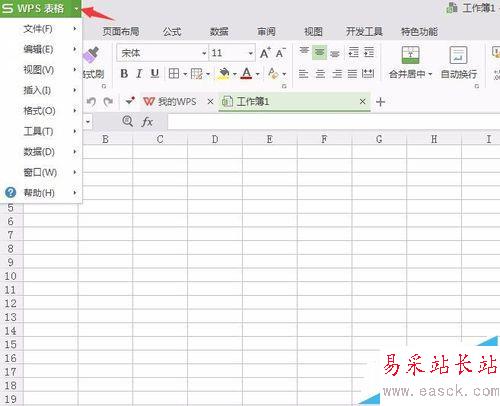Click into the formula bar input

(x=333, y=122)
